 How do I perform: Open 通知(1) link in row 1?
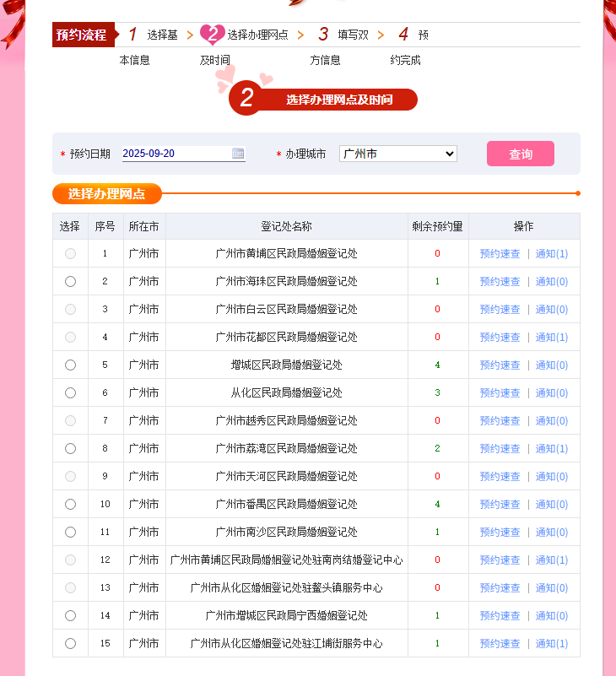[552, 253]
